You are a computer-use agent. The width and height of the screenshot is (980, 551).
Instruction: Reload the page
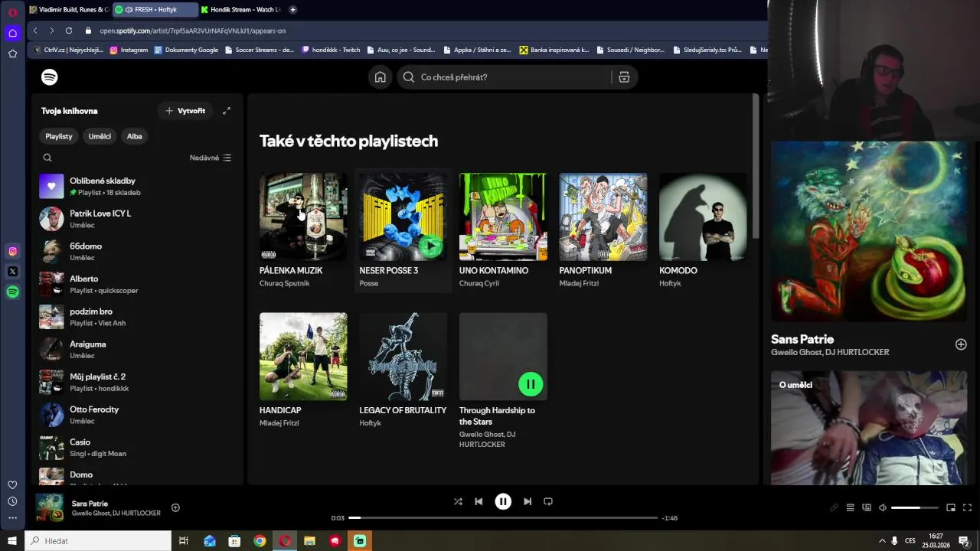(x=69, y=31)
